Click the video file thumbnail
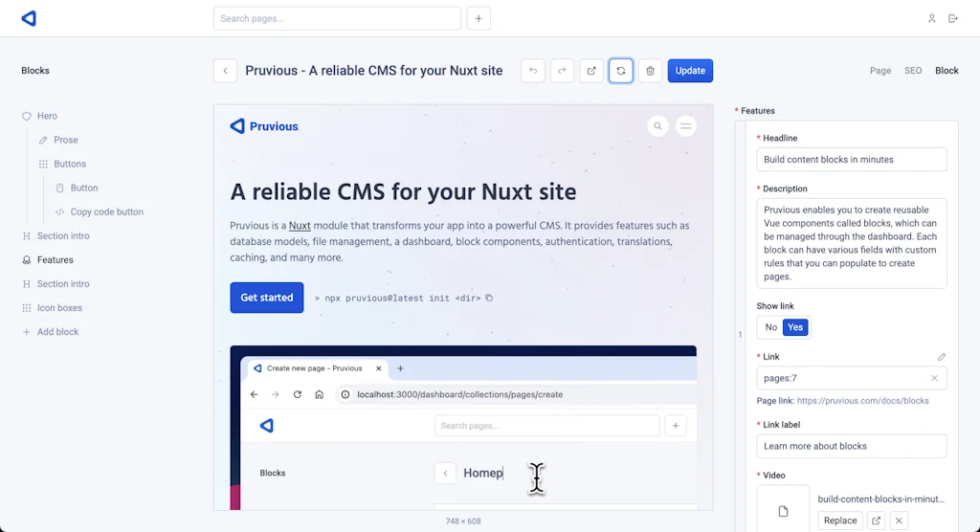This screenshot has width=980, height=532. (783, 511)
